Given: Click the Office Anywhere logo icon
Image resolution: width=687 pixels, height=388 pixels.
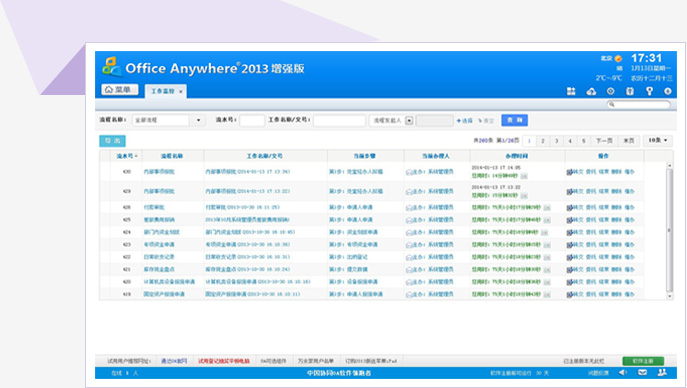Looking at the screenshot, I should pos(111,67).
